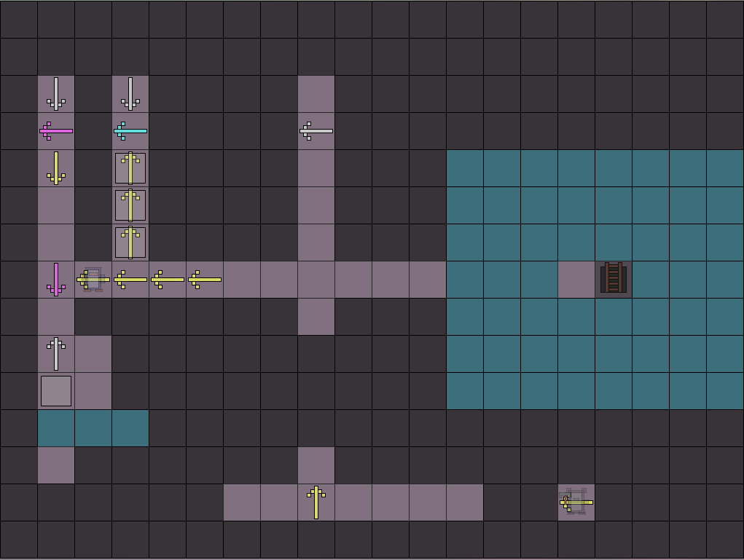Select the lone white left arrow

[x=316, y=131]
